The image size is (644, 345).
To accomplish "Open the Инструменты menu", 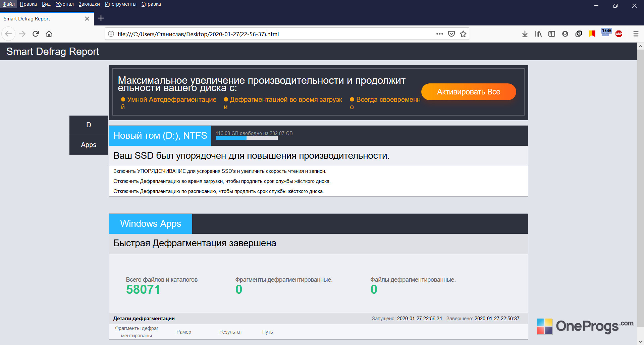I will pyautogui.click(x=120, y=4).
